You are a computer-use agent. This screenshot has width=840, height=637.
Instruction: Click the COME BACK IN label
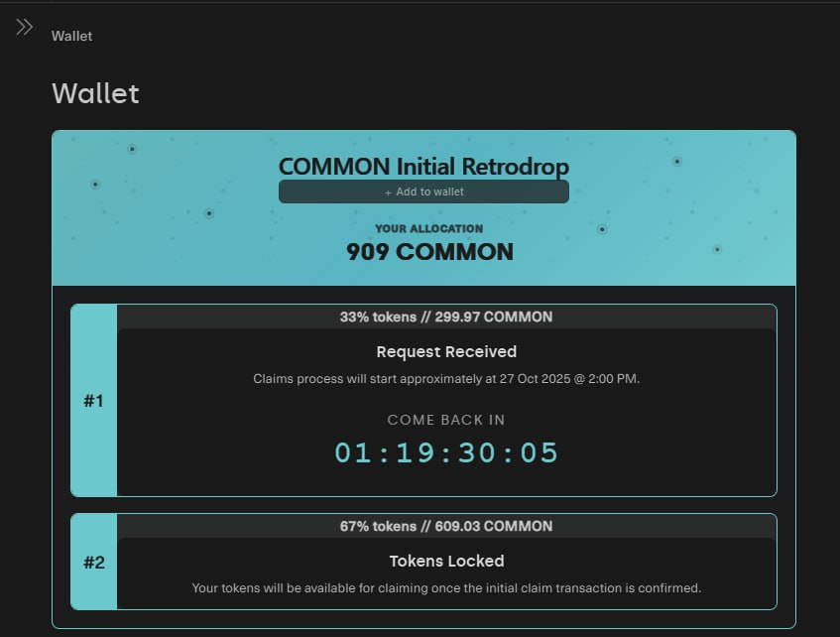(x=446, y=420)
